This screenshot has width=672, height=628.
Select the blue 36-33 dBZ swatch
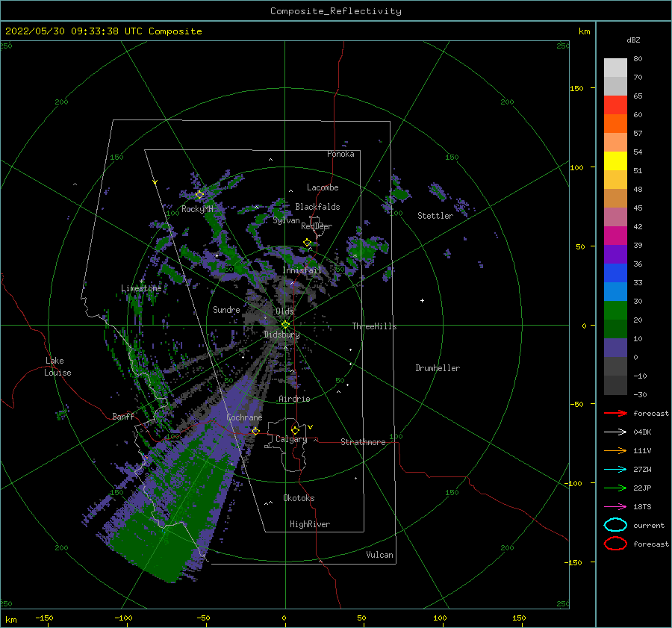point(615,273)
